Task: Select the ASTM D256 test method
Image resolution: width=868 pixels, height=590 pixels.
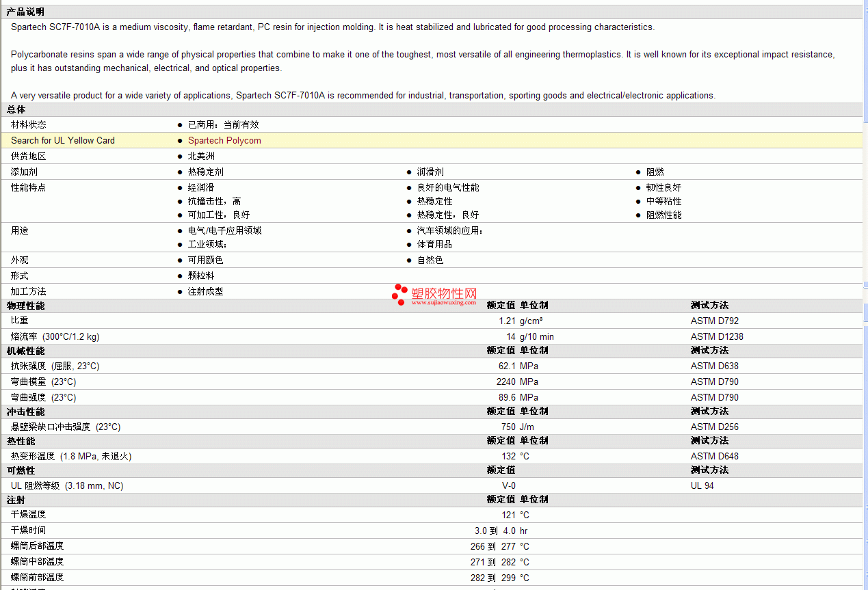Action: (715, 427)
